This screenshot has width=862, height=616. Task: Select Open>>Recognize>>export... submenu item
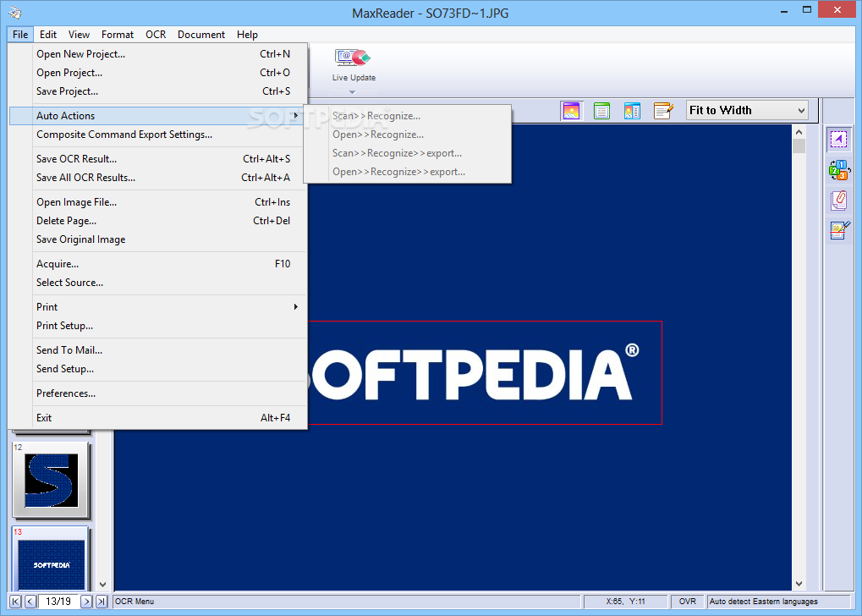[408, 172]
